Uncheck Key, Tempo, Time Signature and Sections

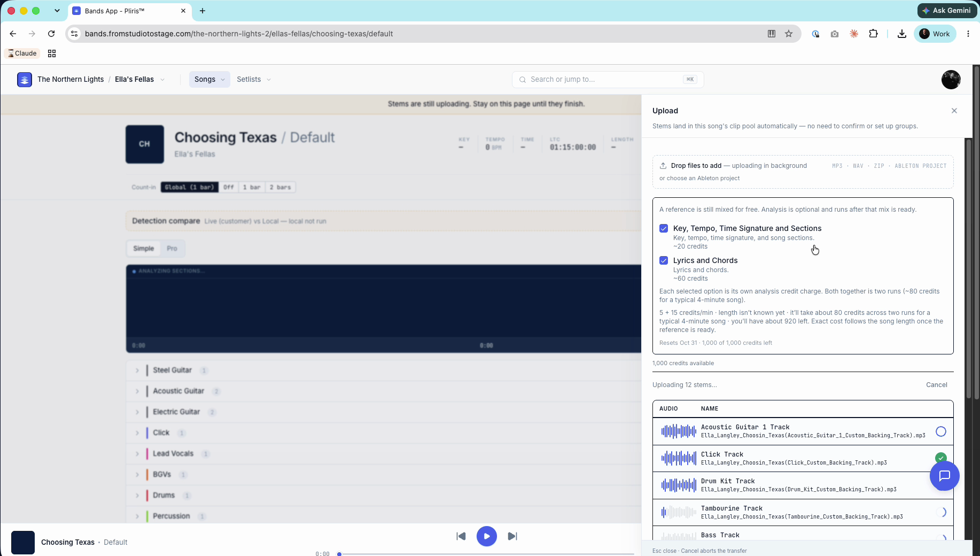[x=664, y=228]
